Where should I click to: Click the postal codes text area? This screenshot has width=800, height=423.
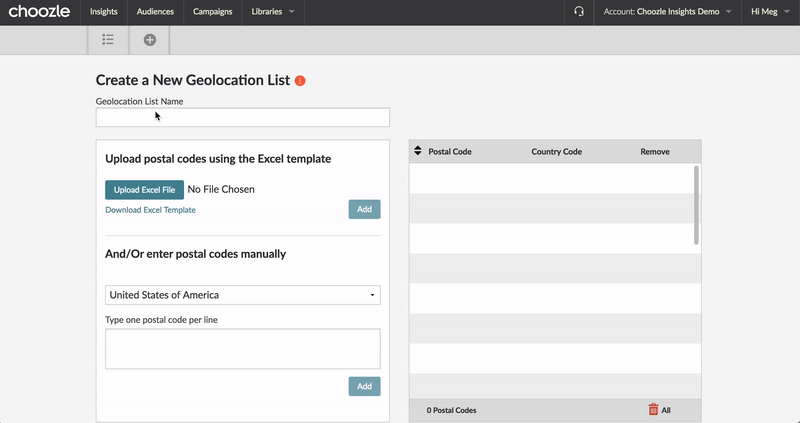click(243, 349)
